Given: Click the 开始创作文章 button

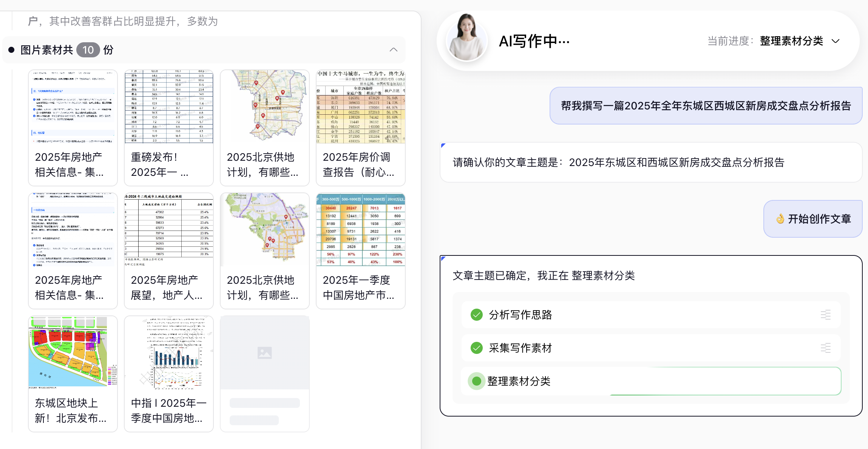Looking at the screenshot, I should pos(813,219).
